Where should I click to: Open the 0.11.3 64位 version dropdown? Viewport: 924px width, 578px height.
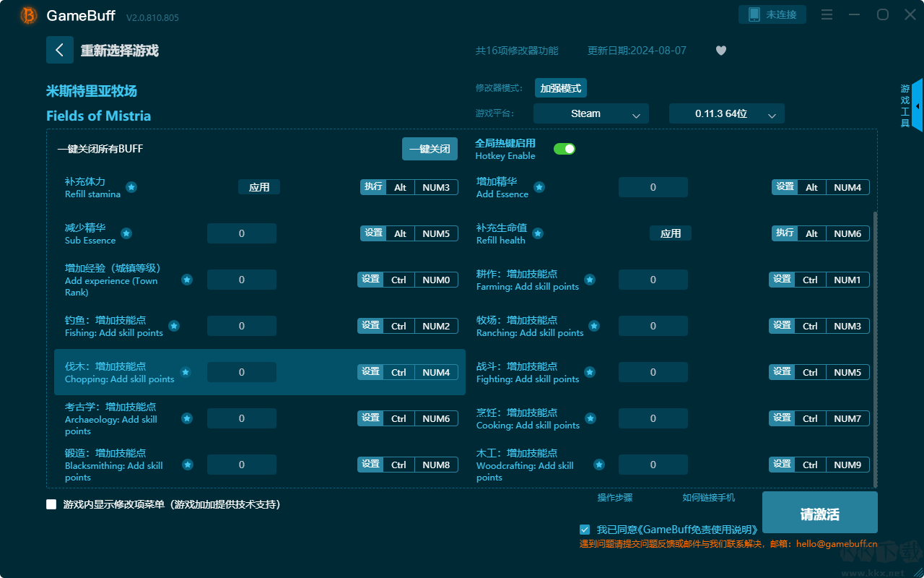point(727,113)
